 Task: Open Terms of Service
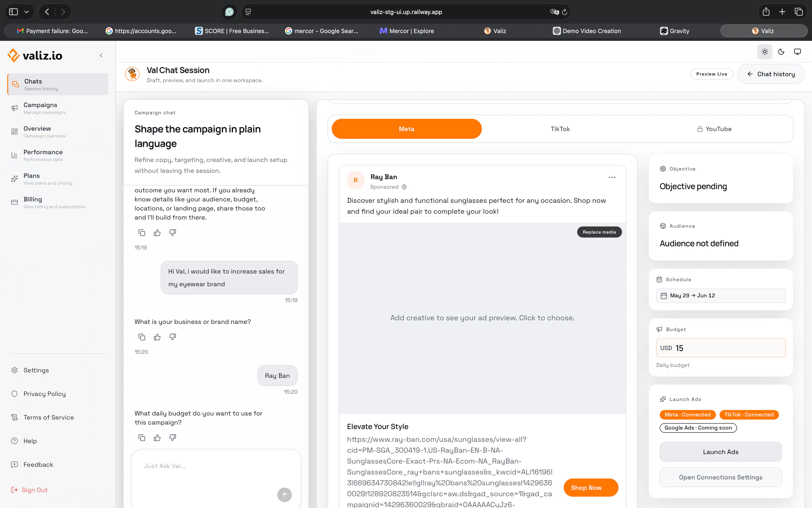[58, 417]
